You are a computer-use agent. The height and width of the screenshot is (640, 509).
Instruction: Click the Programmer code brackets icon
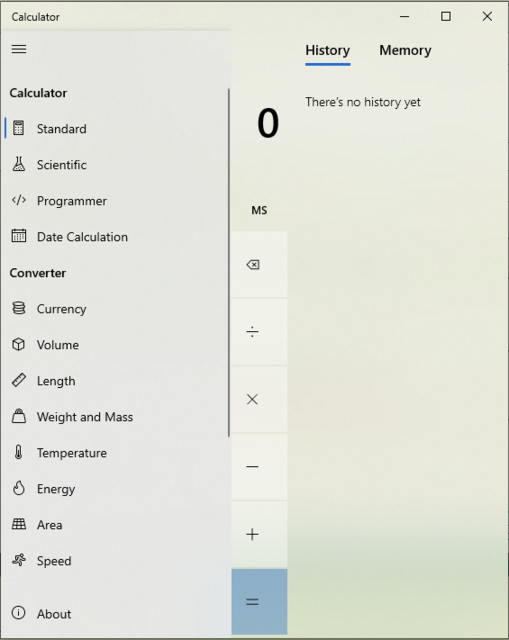click(19, 200)
